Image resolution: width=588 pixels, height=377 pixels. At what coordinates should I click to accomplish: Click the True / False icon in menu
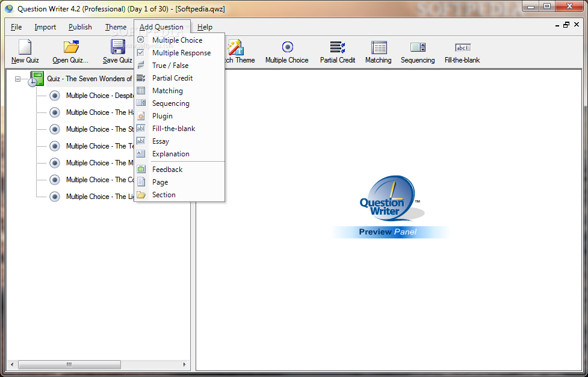tap(141, 65)
